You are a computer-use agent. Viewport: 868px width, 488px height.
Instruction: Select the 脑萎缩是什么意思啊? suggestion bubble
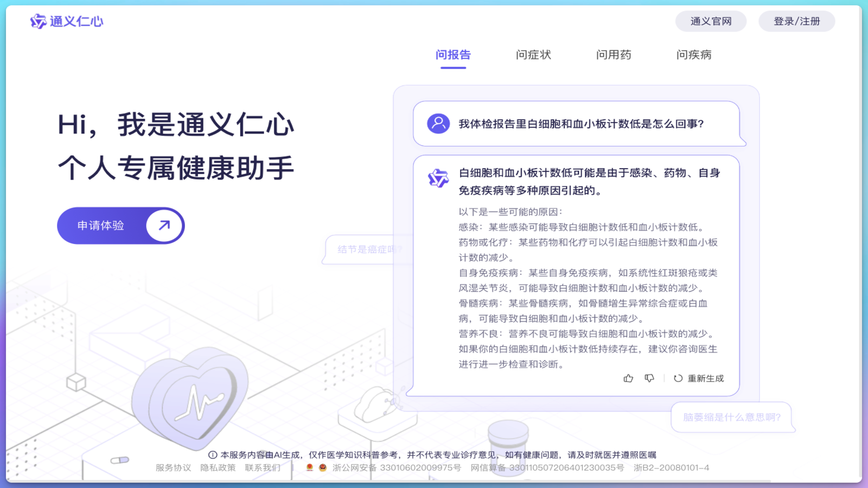(732, 417)
